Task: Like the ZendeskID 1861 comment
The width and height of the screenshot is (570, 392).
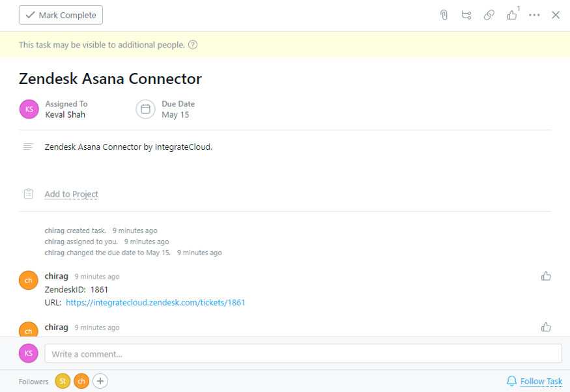Action: (546, 276)
